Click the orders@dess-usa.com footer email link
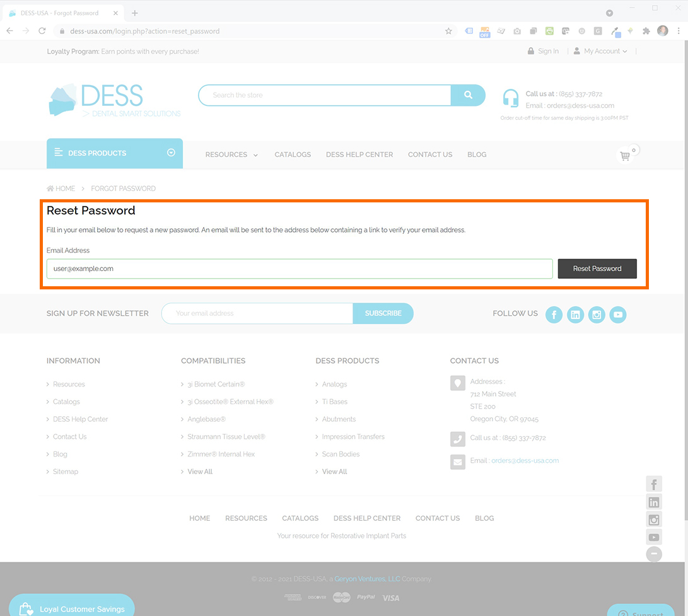Image resolution: width=688 pixels, height=616 pixels. 525,460
